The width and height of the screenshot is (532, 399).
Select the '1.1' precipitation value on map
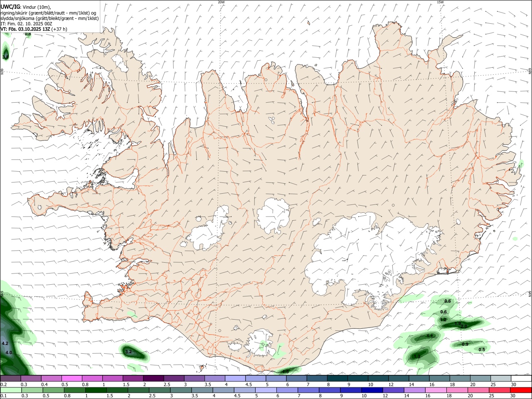point(430,336)
